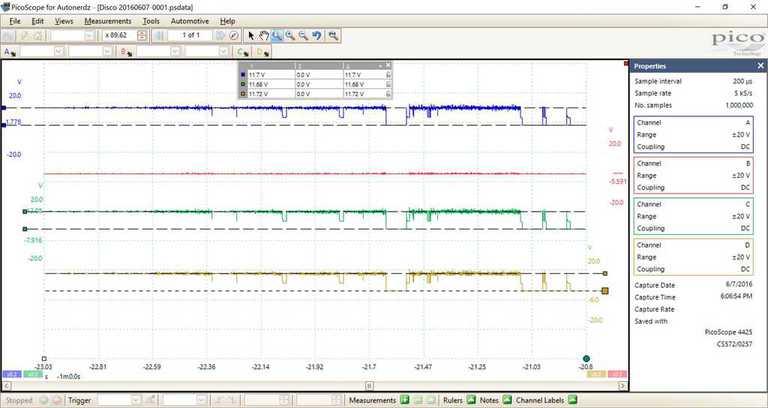768x408 pixels.
Task: Open the Trigger mode dropdown
Action: (134, 400)
